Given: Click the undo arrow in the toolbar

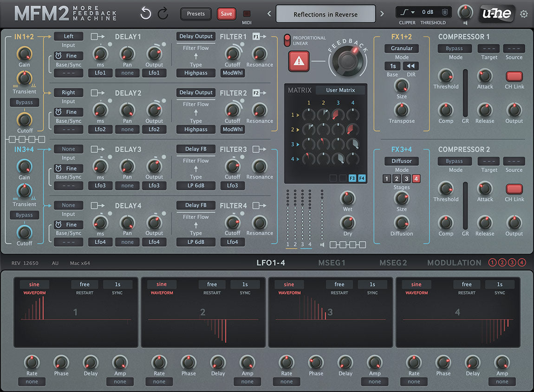Looking at the screenshot, I should point(145,13).
